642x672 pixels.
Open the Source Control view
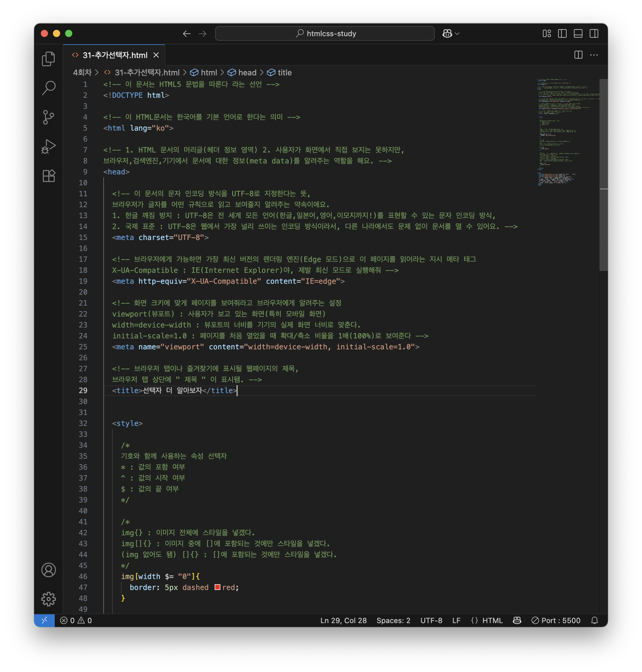point(48,117)
